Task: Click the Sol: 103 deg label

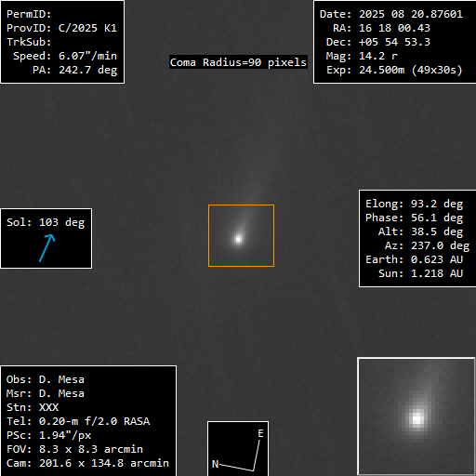Action: click(46, 222)
